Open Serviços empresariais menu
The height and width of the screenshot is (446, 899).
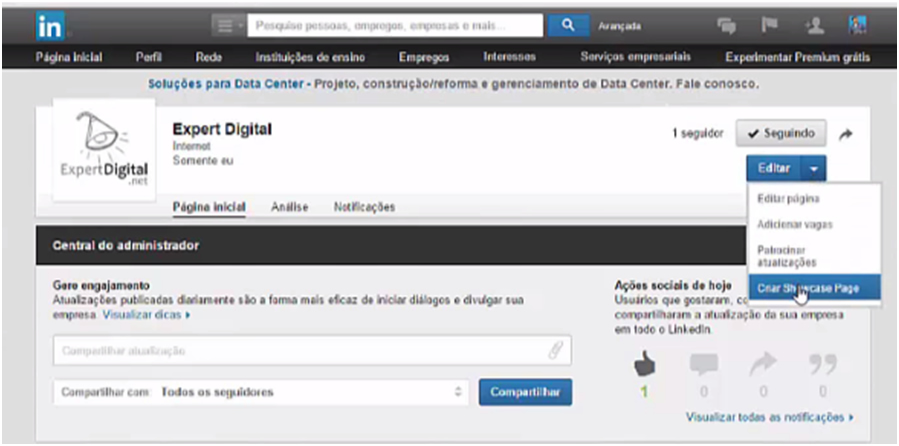coord(635,57)
